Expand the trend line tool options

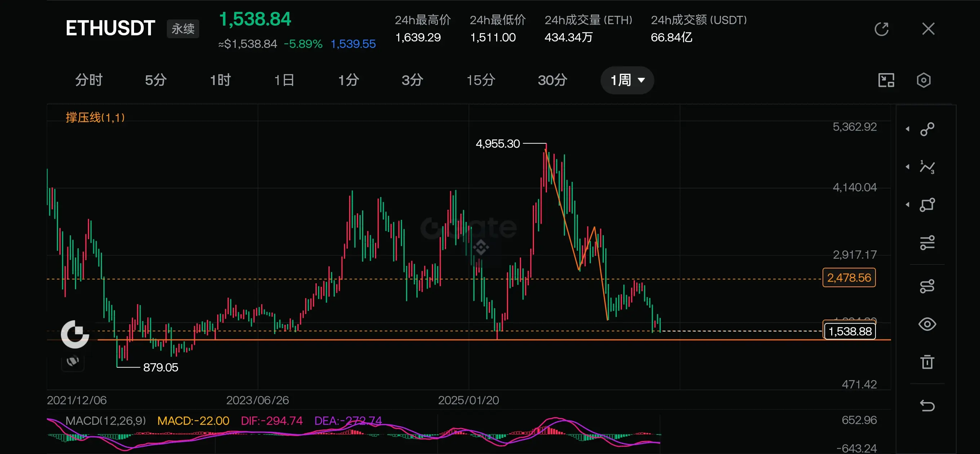908,129
